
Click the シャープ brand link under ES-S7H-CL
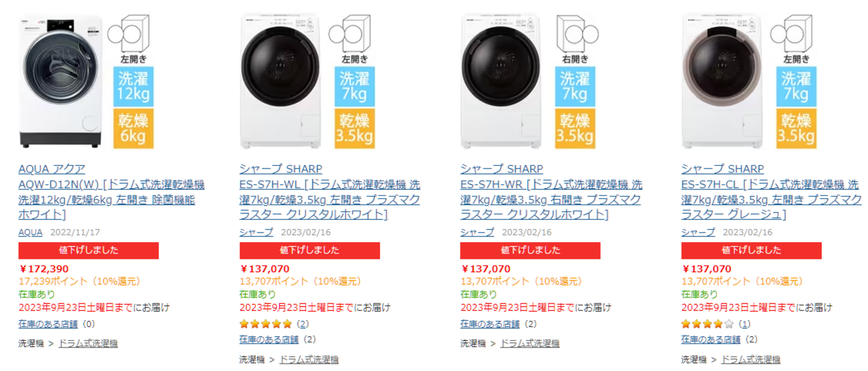pyautogui.click(x=698, y=233)
